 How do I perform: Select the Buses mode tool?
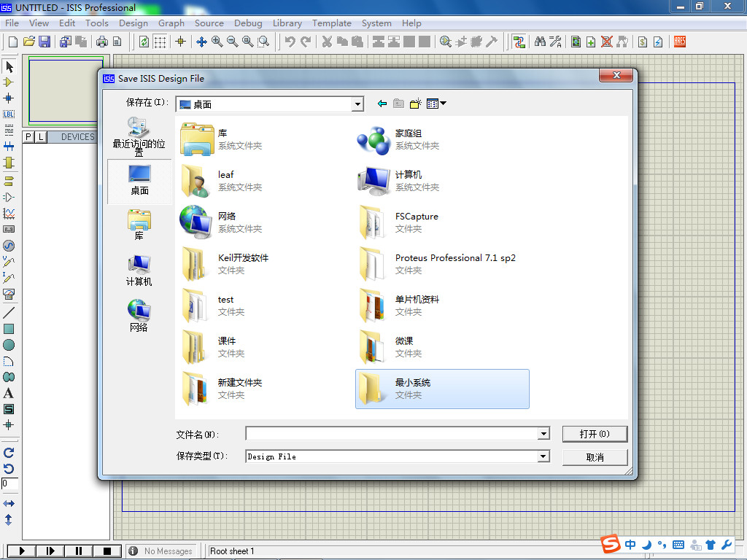point(9,146)
